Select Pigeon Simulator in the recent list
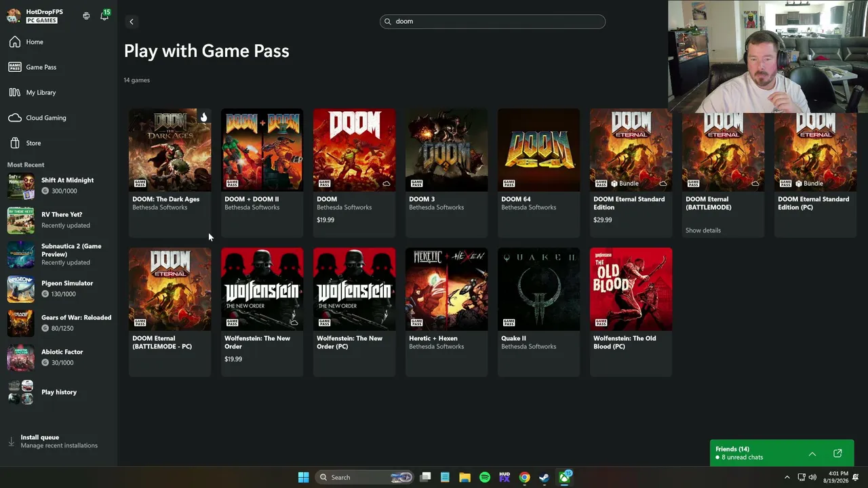This screenshot has height=488, width=868. [x=58, y=289]
